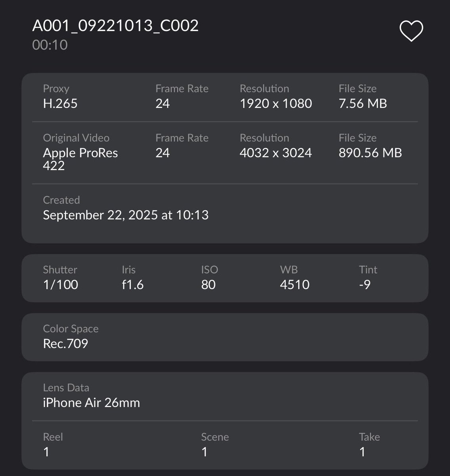
Task: Tap the Shutter value 1/100
Action: (x=60, y=285)
